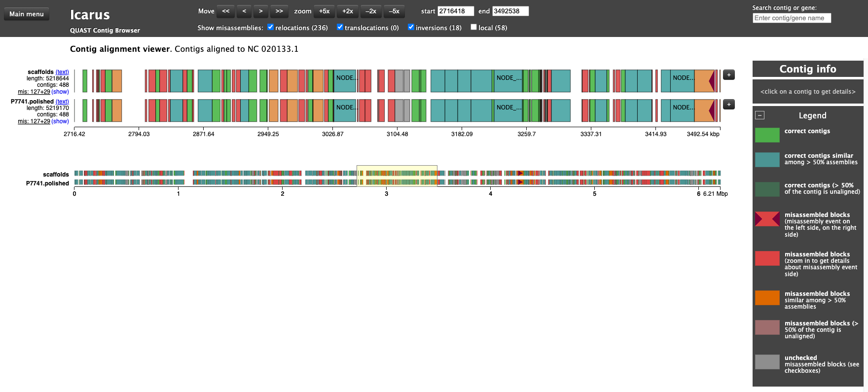Click P7741.polished mis: 127+29 link
Viewport: 868px width, 392px height.
pos(34,121)
